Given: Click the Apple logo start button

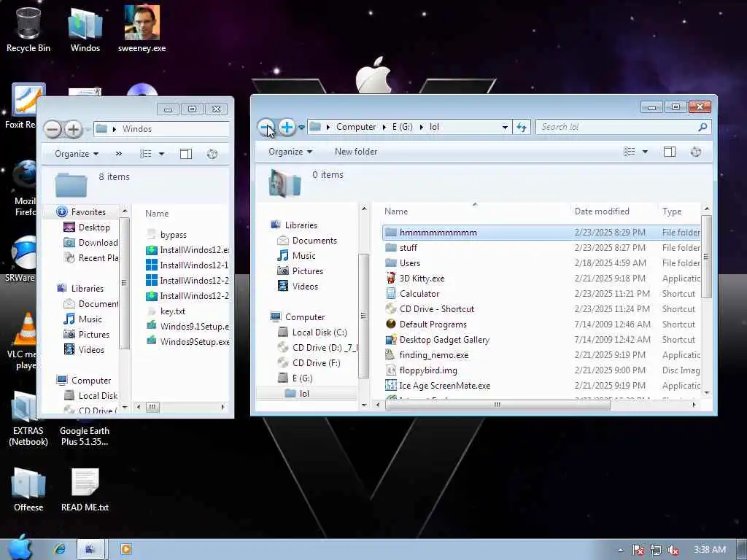Looking at the screenshot, I should coord(20,548).
